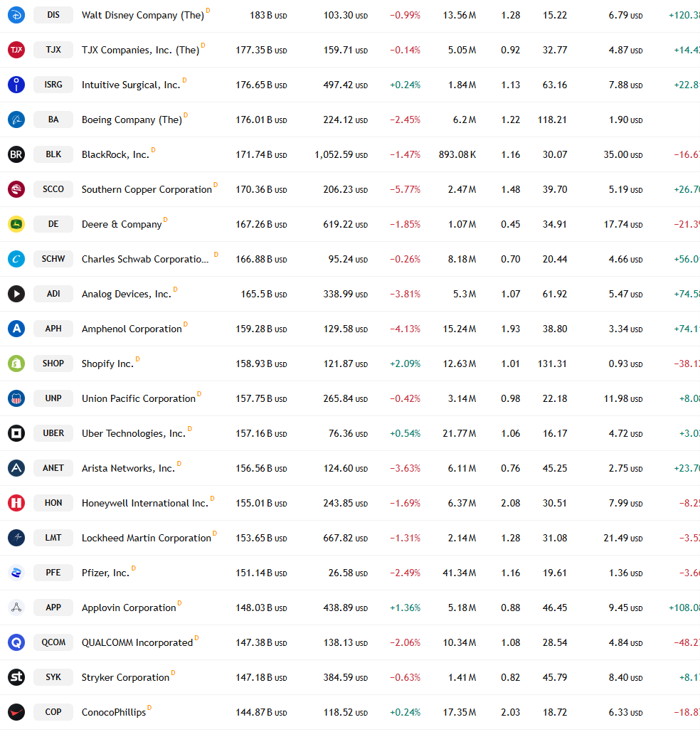The height and width of the screenshot is (732, 700).
Task: Click Lockheed Martin EPS 21.49 USD
Action: coord(623,539)
